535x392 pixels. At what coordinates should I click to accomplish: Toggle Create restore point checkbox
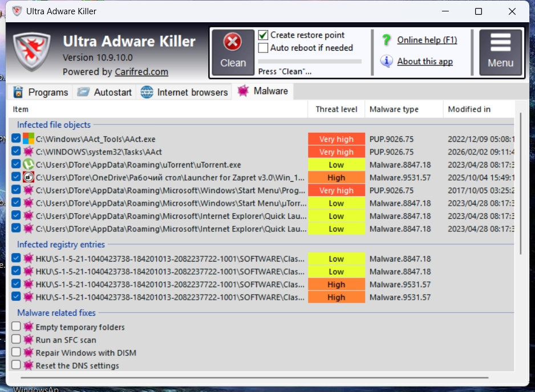(263, 35)
